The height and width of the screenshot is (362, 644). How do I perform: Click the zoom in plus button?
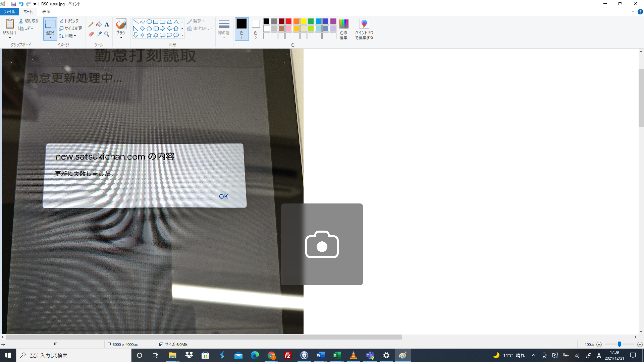pyautogui.click(x=640, y=345)
